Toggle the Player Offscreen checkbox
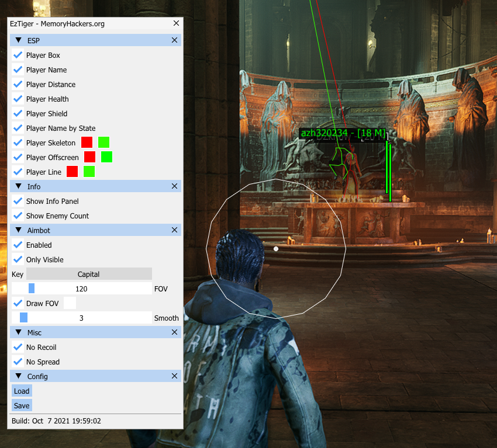497x448 pixels. click(x=18, y=157)
